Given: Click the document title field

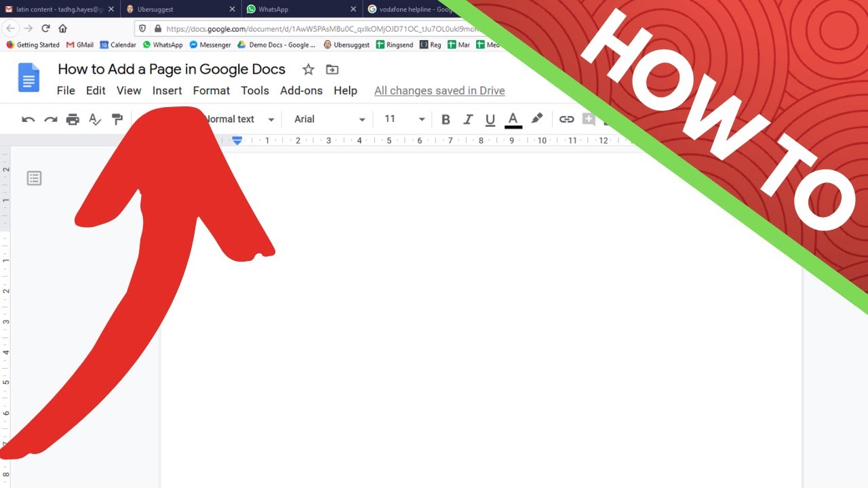Looking at the screenshot, I should [x=172, y=69].
